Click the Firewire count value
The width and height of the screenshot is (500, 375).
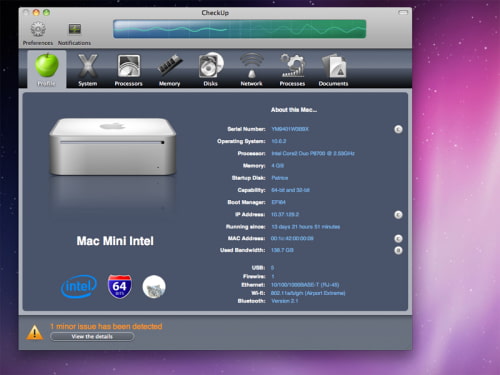point(273,276)
